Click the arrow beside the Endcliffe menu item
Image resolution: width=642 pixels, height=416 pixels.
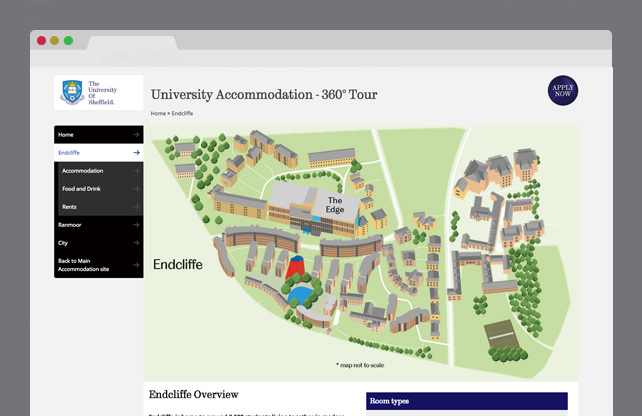click(135, 153)
